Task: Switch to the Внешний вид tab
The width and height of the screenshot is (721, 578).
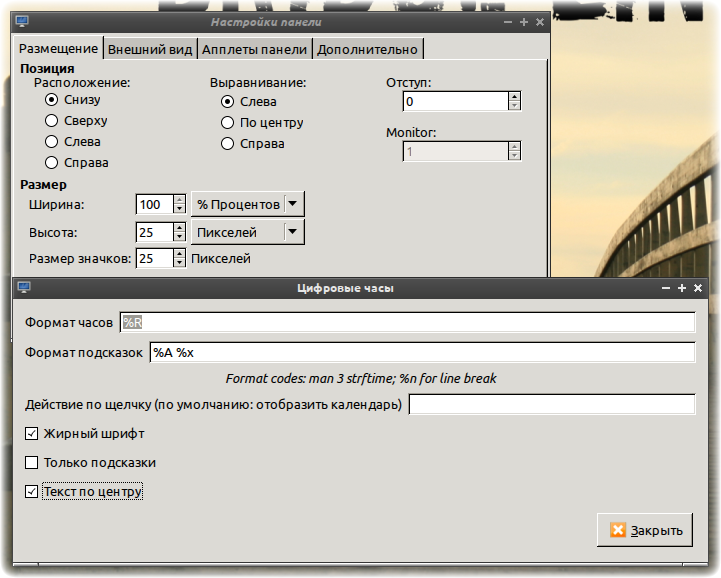Action: (x=150, y=49)
